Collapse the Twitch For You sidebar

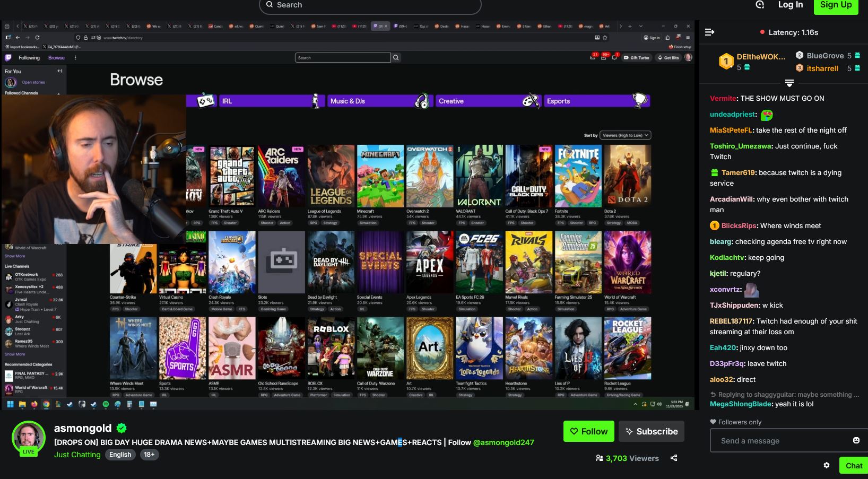tap(60, 71)
